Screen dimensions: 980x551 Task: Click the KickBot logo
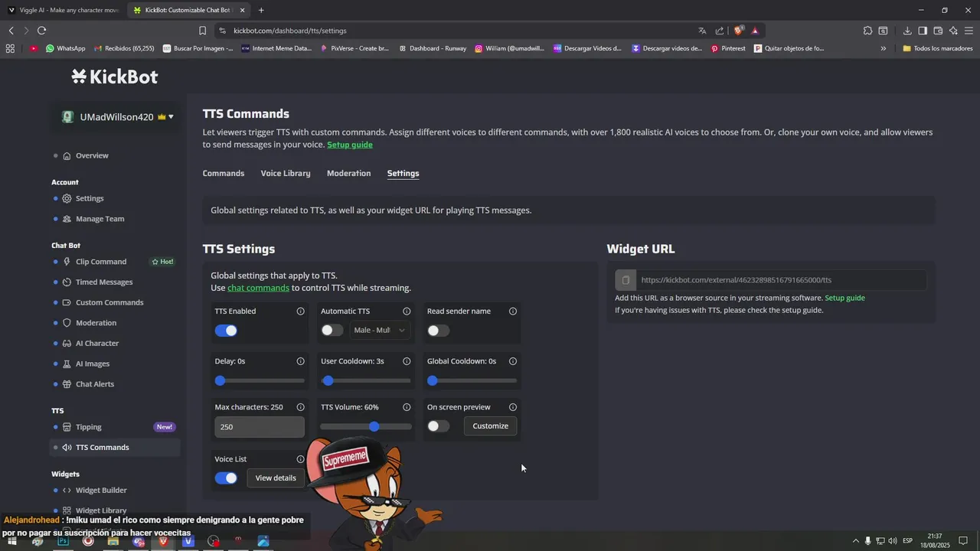[x=115, y=77]
